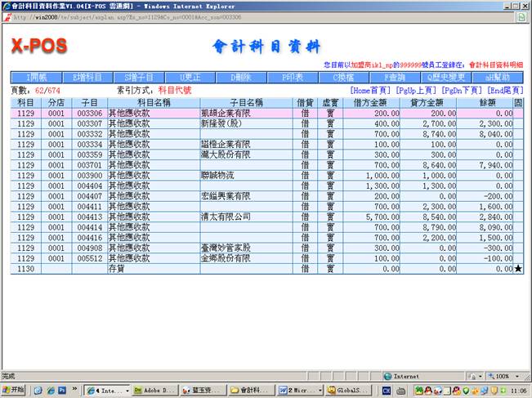Jump to End尾頁 last page link

click(x=505, y=90)
